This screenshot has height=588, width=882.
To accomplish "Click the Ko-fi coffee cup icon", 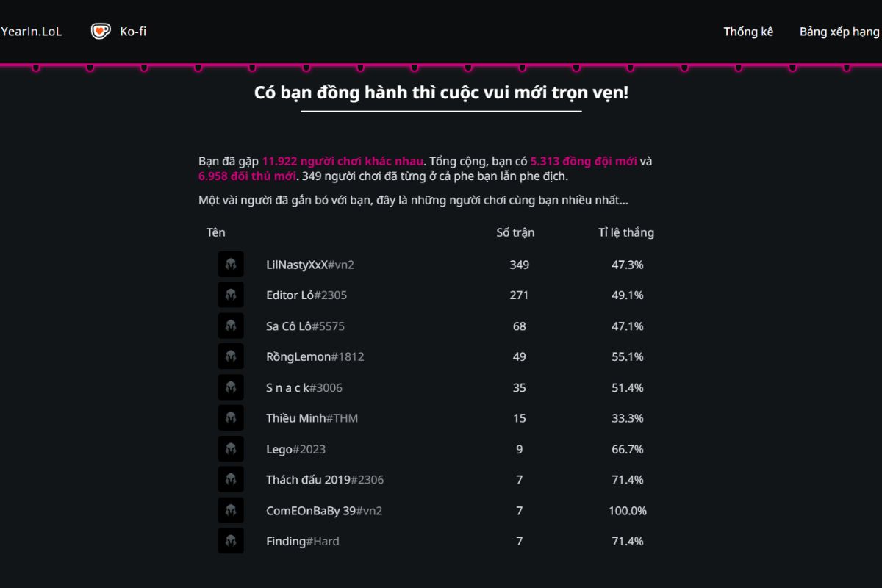I will [101, 31].
